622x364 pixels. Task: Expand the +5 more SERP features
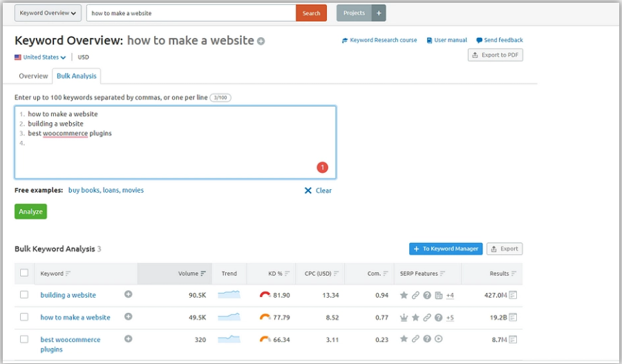pos(450,318)
